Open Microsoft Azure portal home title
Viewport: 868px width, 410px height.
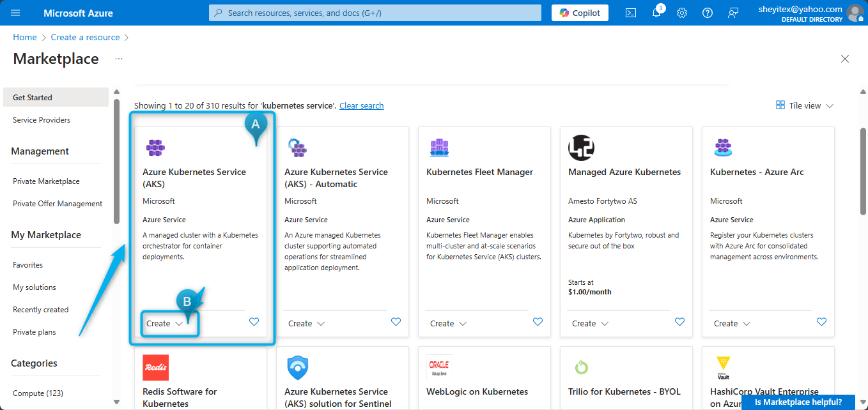pyautogui.click(x=79, y=13)
